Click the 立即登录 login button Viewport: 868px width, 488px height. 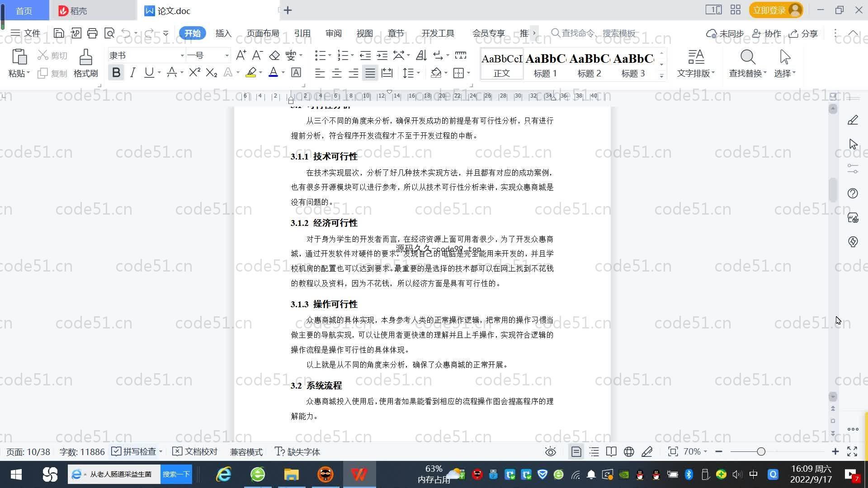click(x=776, y=10)
